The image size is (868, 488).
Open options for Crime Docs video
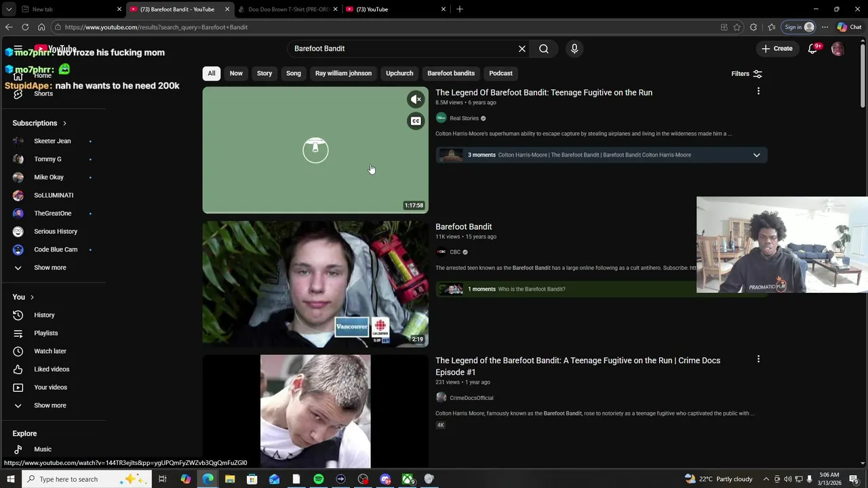click(x=758, y=359)
